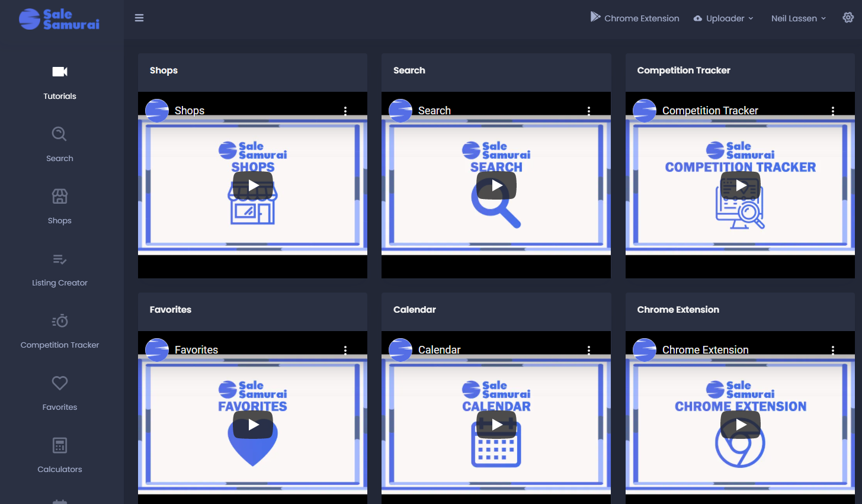
Task: Open Competition Tracker video channel avatar
Action: (645, 111)
